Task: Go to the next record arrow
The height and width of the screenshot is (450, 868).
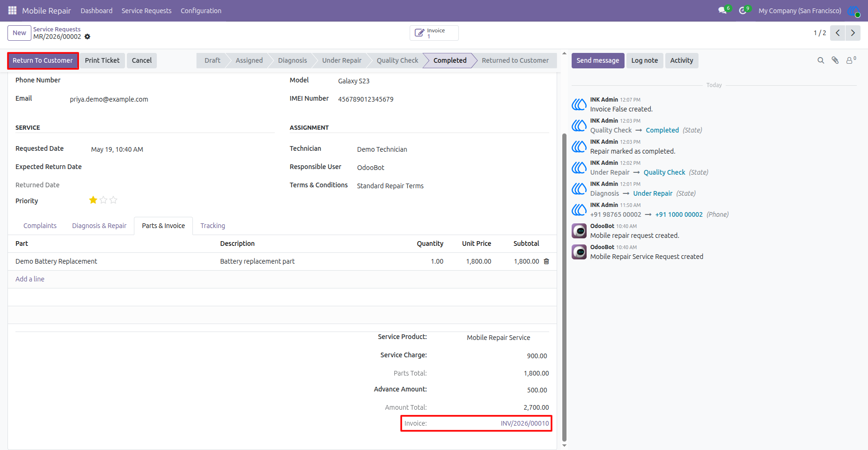Action: 853,33
